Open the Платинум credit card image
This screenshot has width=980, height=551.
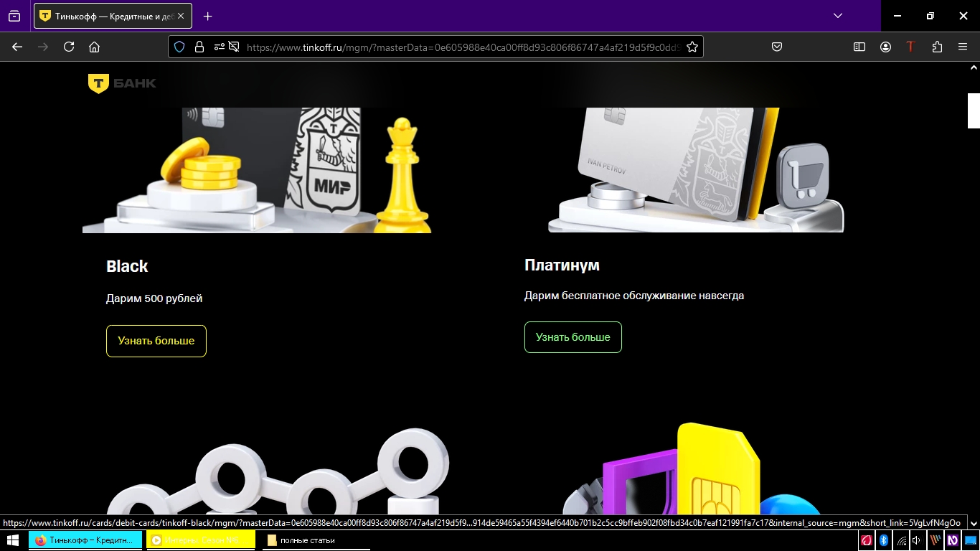pyautogui.click(x=696, y=170)
